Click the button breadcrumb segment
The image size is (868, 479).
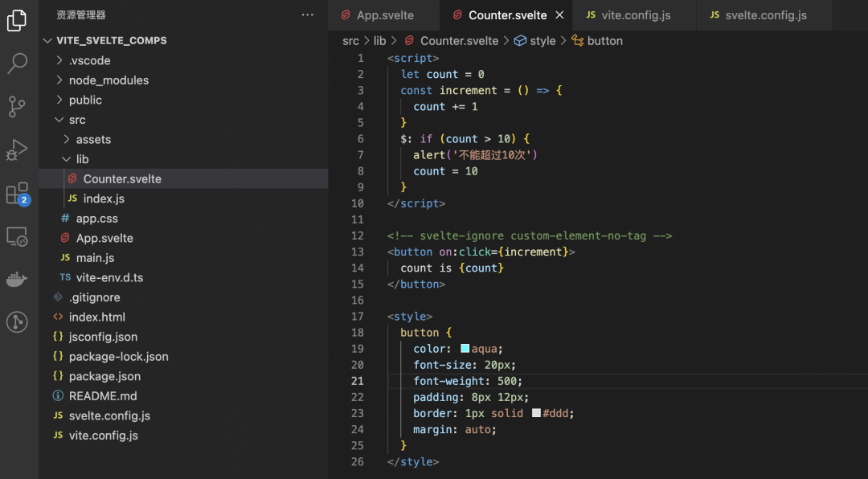click(597, 41)
